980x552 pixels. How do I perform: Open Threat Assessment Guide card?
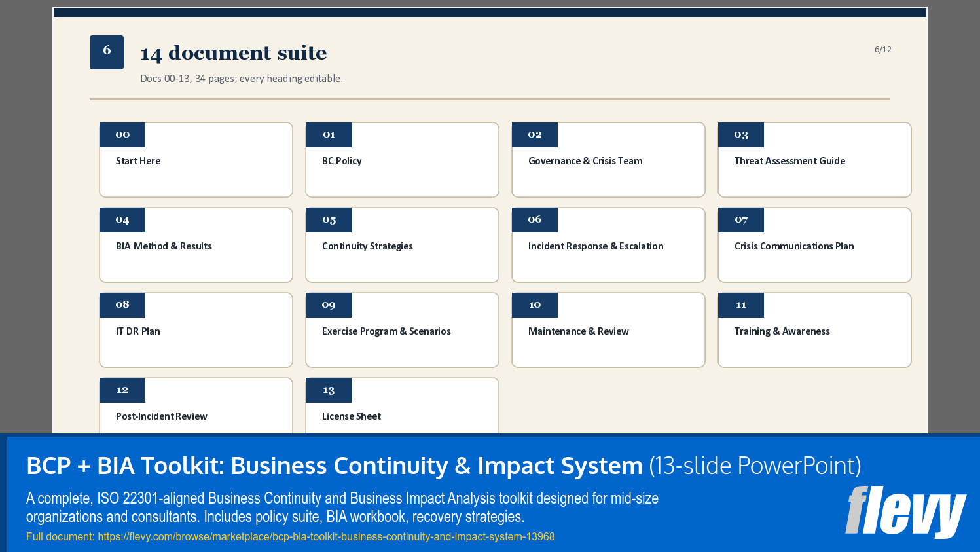pyautogui.click(x=814, y=160)
